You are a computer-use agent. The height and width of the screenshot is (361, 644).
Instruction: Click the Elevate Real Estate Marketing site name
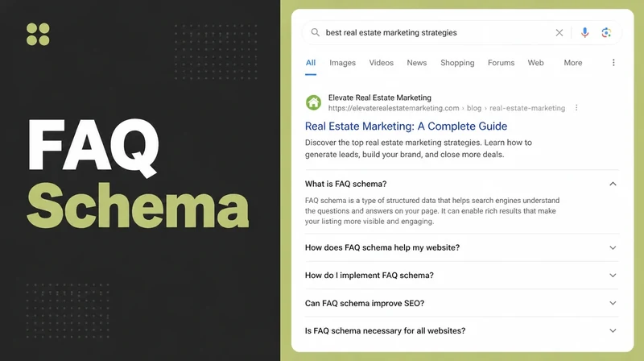coord(379,98)
